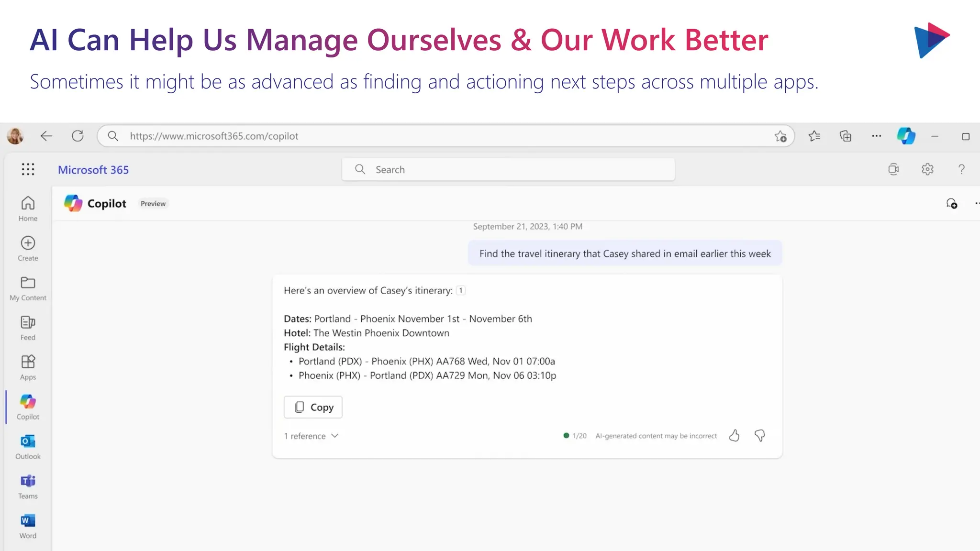980x551 pixels.
Task: Click citation 1 after itinerary overview
Action: point(461,290)
